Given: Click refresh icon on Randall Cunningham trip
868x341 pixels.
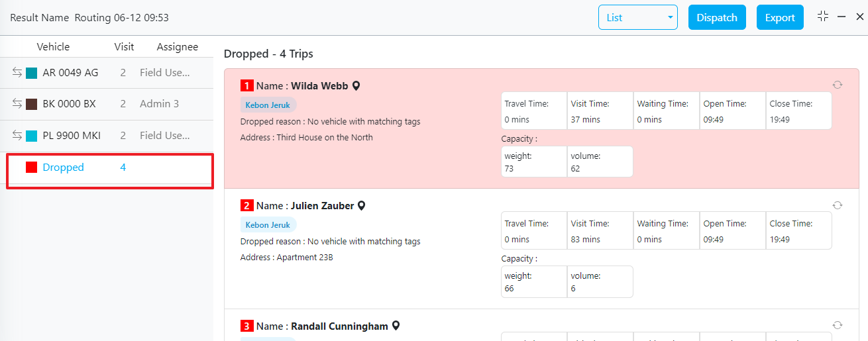Looking at the screenshot, I should coord(838,325).
